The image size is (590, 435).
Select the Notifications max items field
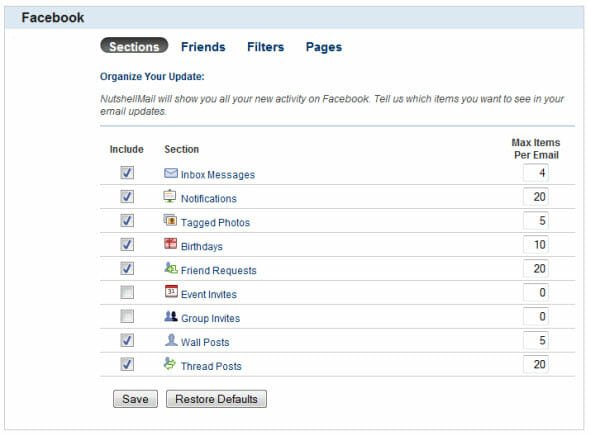(536, 197)
